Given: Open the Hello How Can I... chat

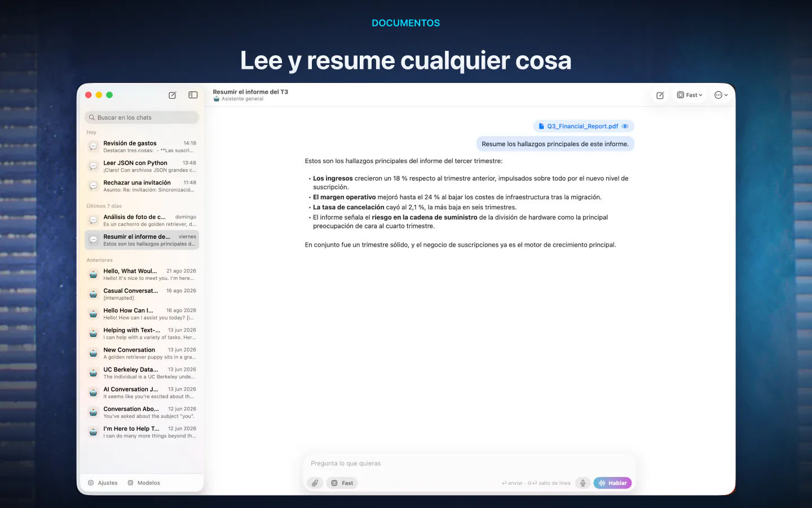Looking at the screenshot, I should point(142,314).
